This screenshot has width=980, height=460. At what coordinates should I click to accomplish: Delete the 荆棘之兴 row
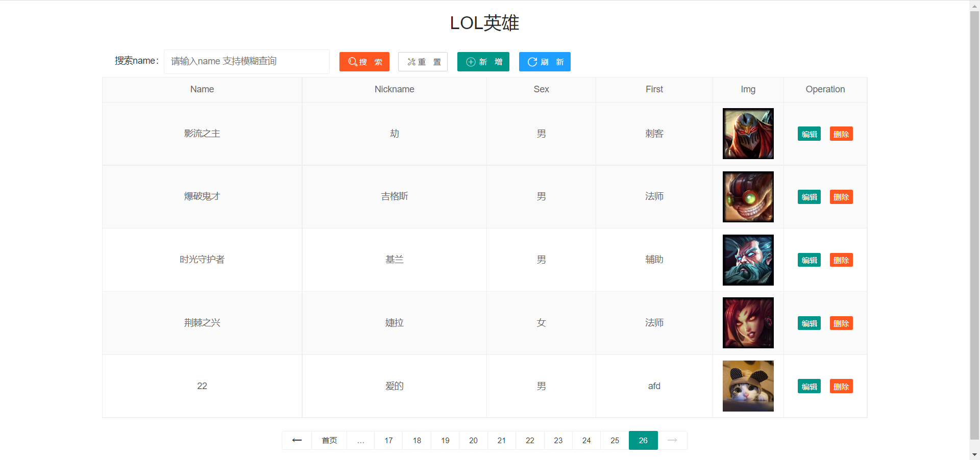click(x=841, y=323)
